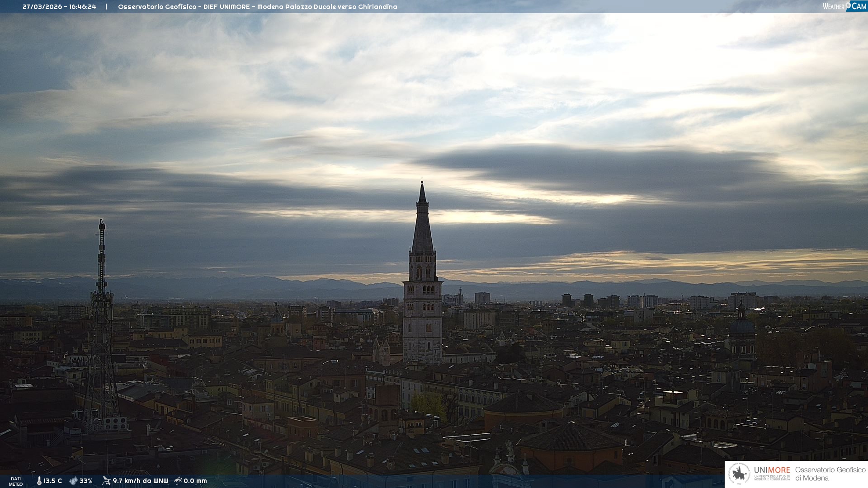
Task: Click the lattice antenna tower
Action: [x=101, y=325]
